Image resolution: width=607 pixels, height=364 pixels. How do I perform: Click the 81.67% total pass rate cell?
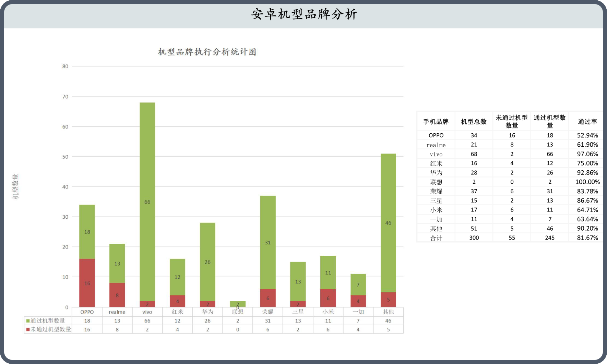[587, 238]
